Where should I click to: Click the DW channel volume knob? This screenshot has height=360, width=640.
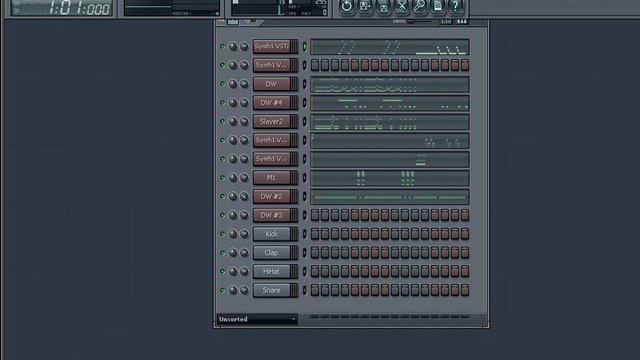[x=244, y=84]
